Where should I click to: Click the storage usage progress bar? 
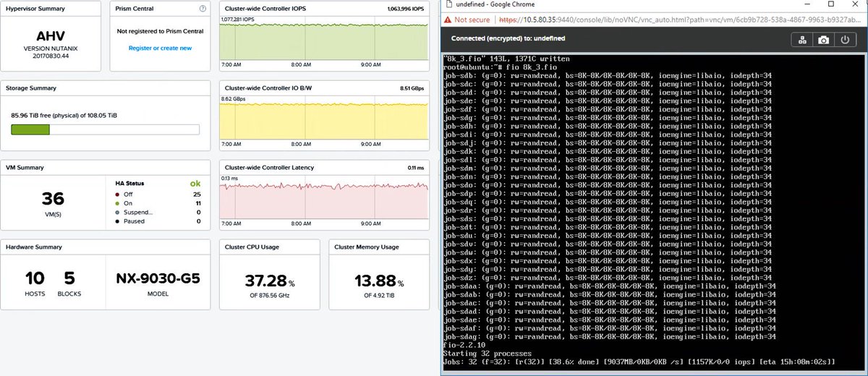coord(105,129)
